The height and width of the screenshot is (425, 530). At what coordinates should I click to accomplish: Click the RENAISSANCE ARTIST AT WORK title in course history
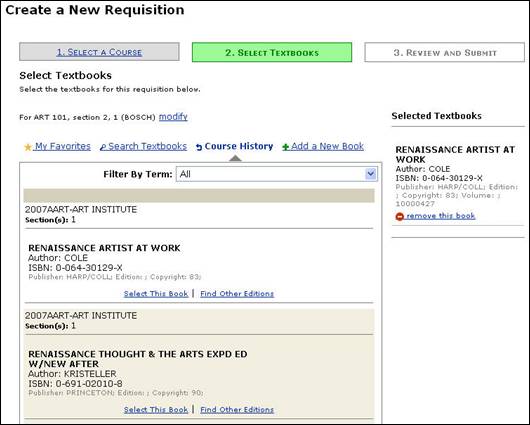[x=104, y=248]
